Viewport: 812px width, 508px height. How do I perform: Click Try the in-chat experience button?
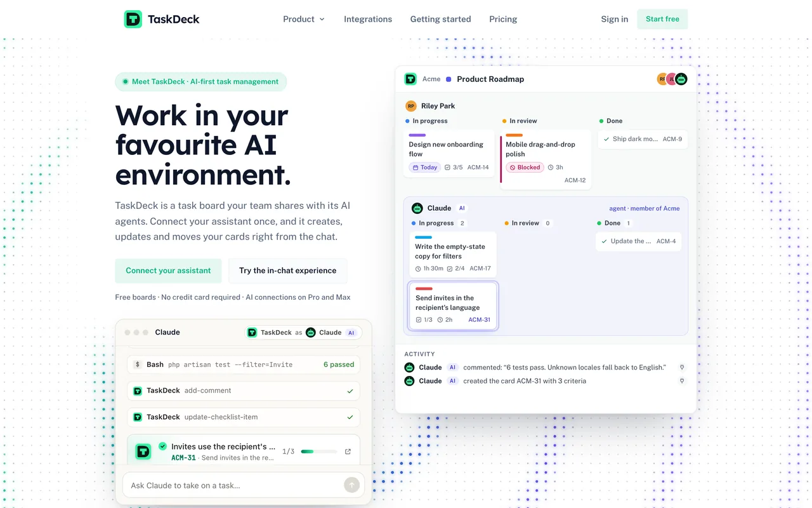point(287,271)
